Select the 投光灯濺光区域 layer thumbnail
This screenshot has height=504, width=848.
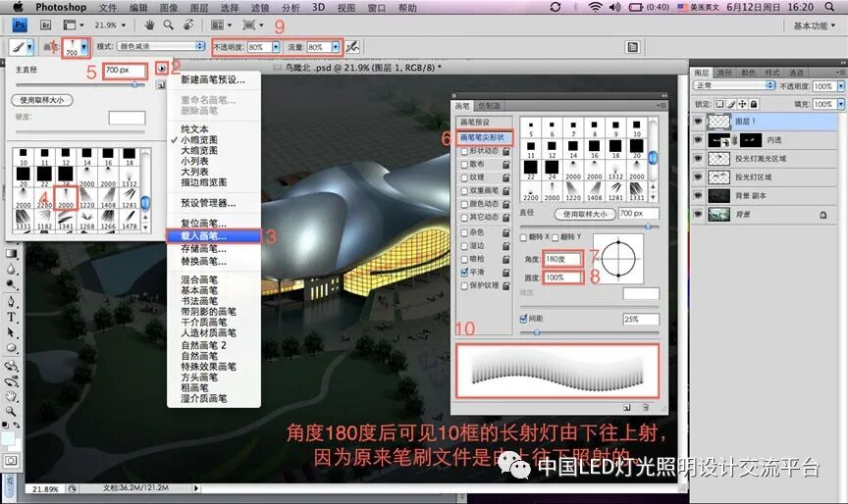pos(718,158)
